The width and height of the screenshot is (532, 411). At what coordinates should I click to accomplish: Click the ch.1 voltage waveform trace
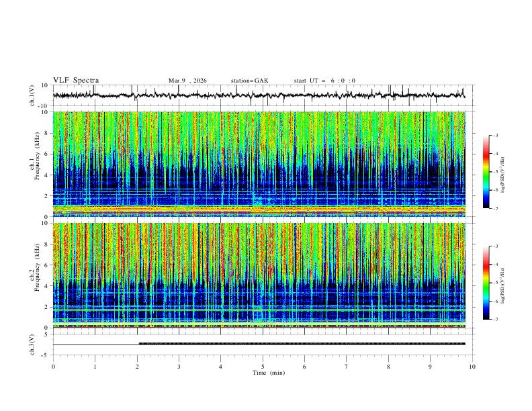pos(259,95)
